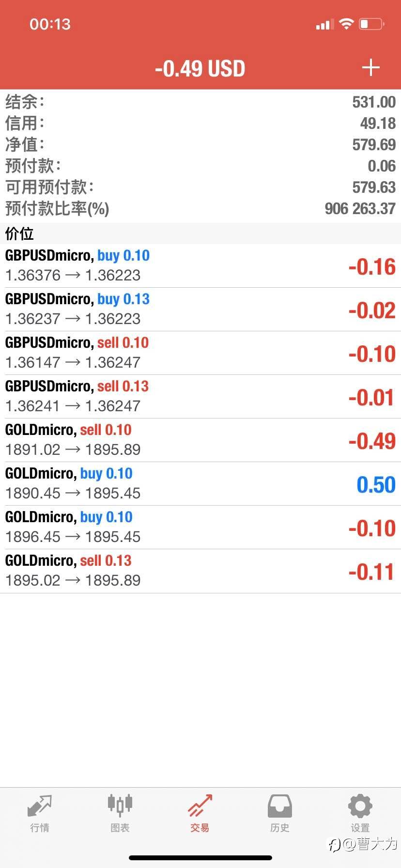Select GOLDmicro buy opened at 1896.45

pyautogui.click(x=200, y=527)
